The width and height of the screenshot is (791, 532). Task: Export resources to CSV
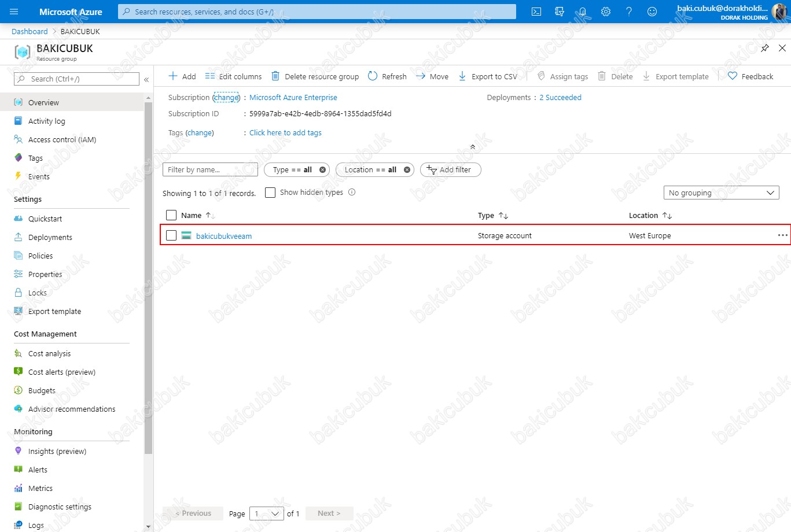(488, 76)
